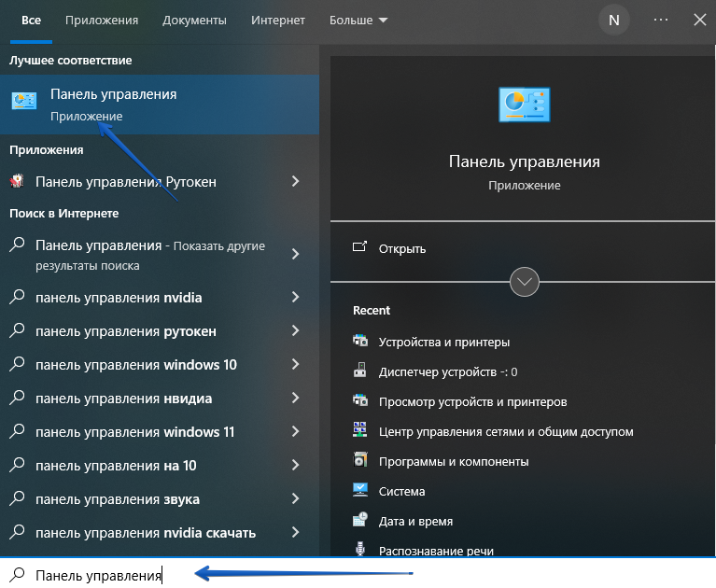
Task: Expand the nvidia search suggestion arrow
Action: 295,298
